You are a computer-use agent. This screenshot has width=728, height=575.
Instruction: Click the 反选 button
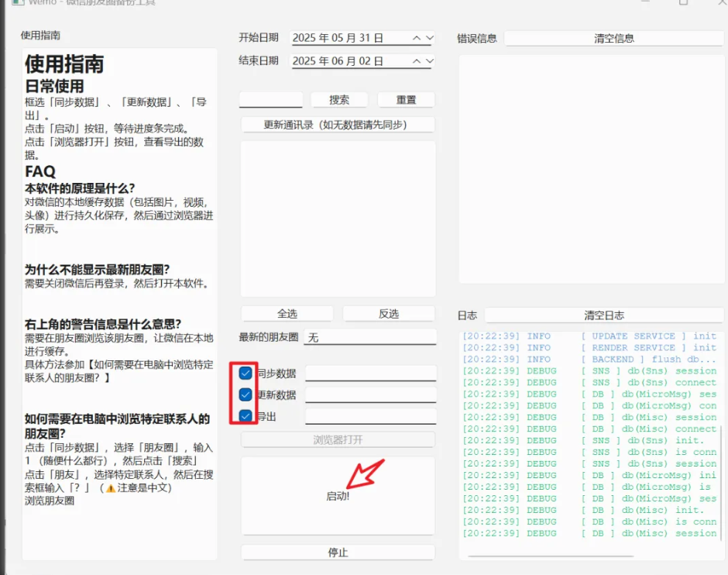[x=389, y=314]
